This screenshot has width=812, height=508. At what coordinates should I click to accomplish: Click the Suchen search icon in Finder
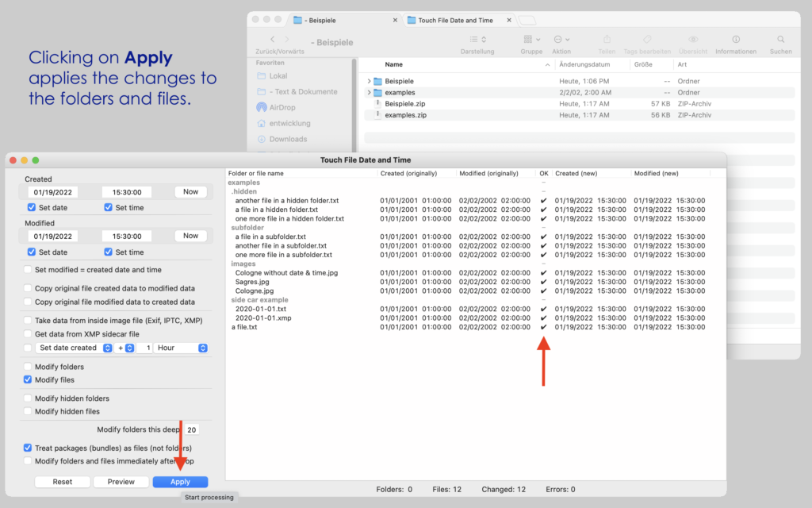click(781, 40)
